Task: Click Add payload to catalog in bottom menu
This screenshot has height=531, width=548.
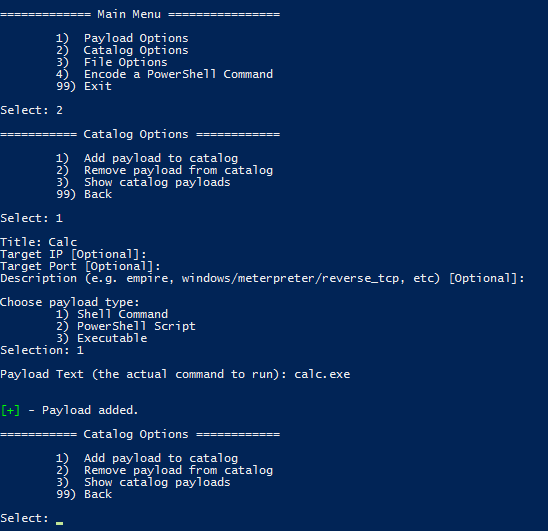Action: pos(147,458)
